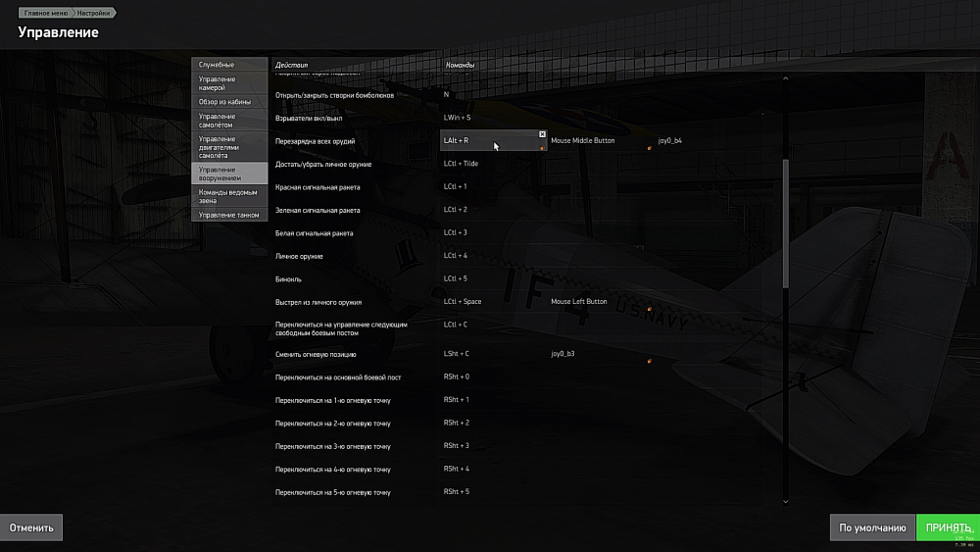This screenshot has width=980, height=552.
Task: Select action switching to next free combat post
Action: click(x=341, y=328)
